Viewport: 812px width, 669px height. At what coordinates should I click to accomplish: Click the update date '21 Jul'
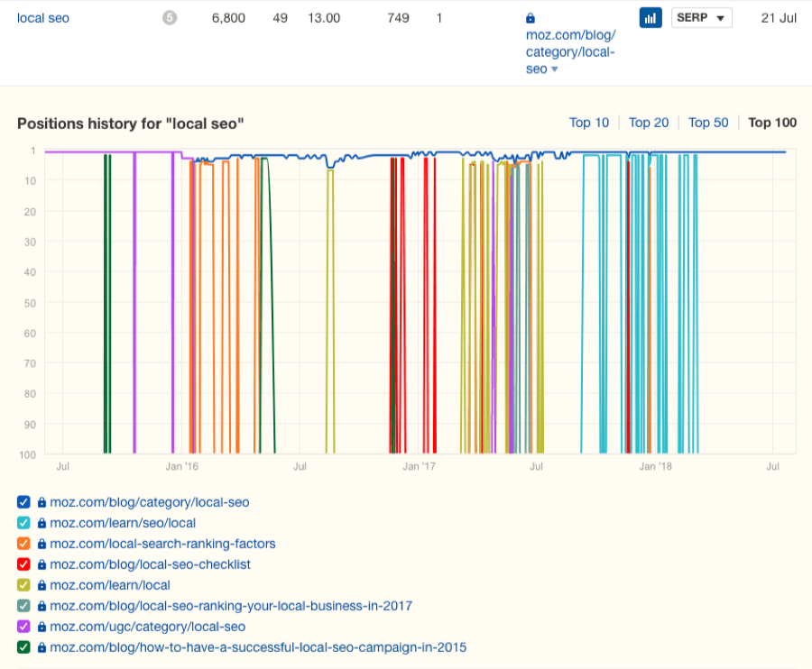[779, 18]
